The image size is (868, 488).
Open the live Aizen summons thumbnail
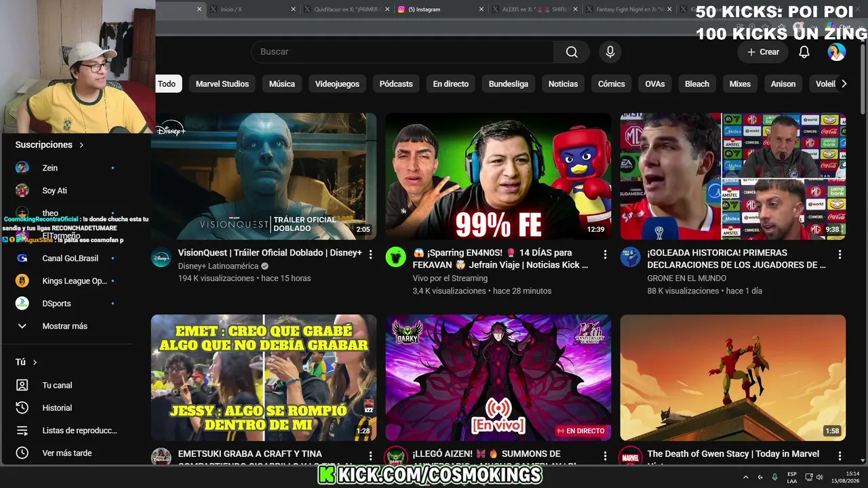pyautogui.click(x=498, y=378)
